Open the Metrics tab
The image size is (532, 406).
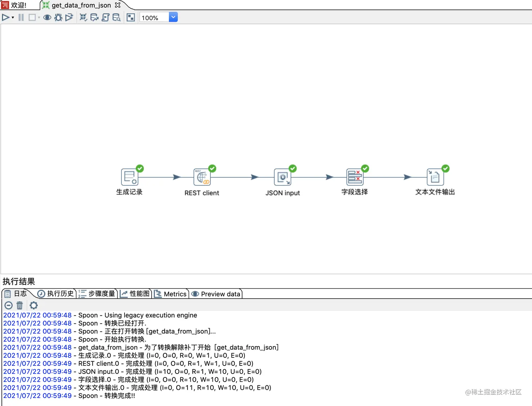pyautogui.click(x=170, y=294)
